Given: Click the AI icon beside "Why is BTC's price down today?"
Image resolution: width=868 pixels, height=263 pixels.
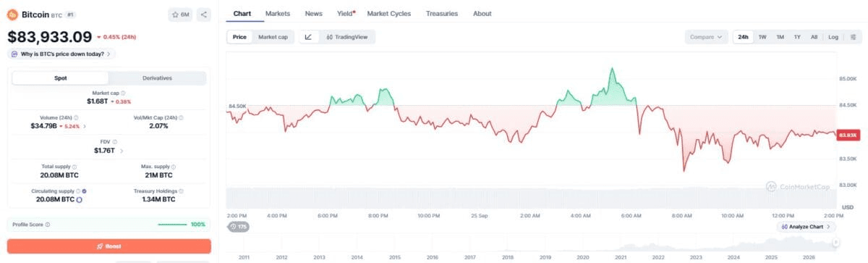Looking at the screenshot, I should (15, 54).
